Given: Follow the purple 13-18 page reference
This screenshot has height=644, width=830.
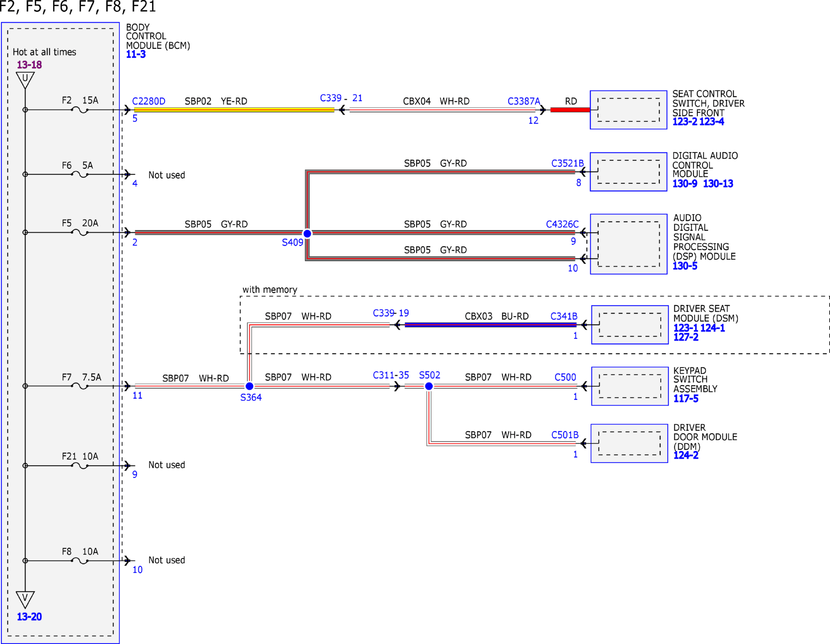Looking at the screenshot, I should point(29,65).
